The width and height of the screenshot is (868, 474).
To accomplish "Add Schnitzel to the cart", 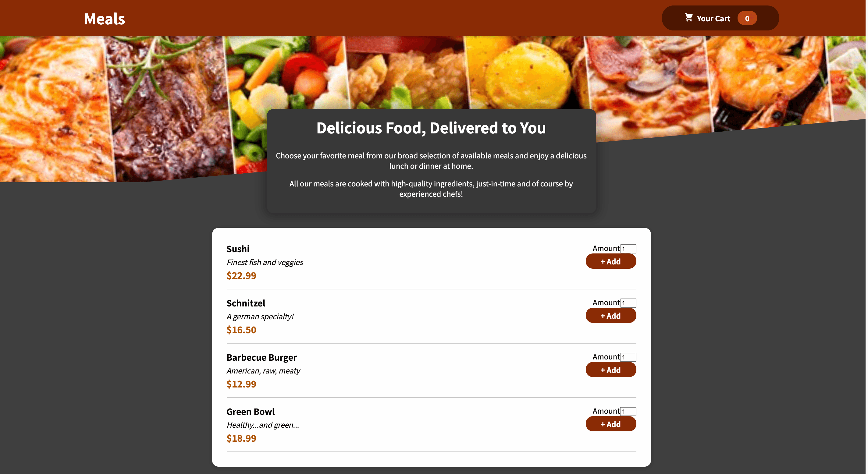I will 610,316.
